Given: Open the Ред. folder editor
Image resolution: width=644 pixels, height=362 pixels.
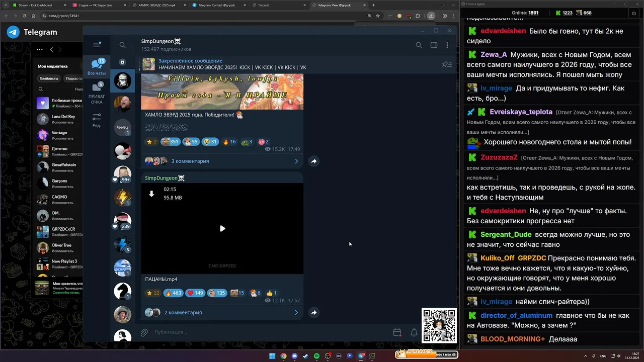Looking at the screenshot, I should [x=97, y=120].
